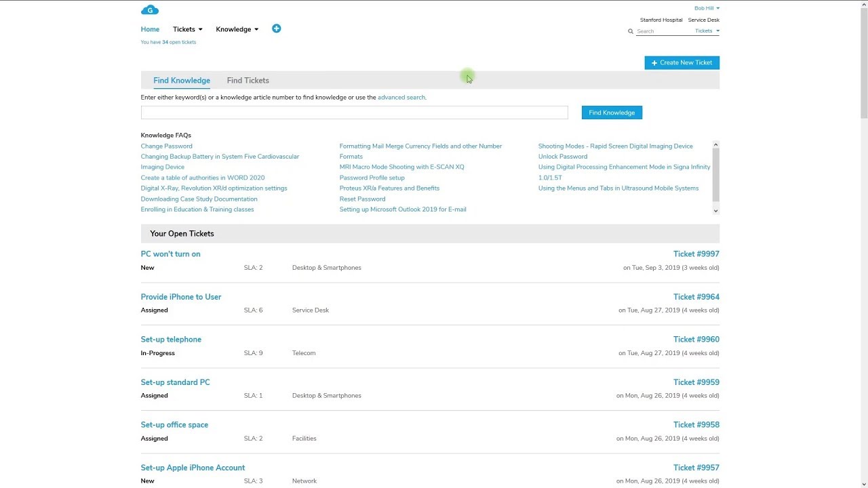
Task: Open the Set-up Apple iPhone Account ticket
Action: coord(193,468)
